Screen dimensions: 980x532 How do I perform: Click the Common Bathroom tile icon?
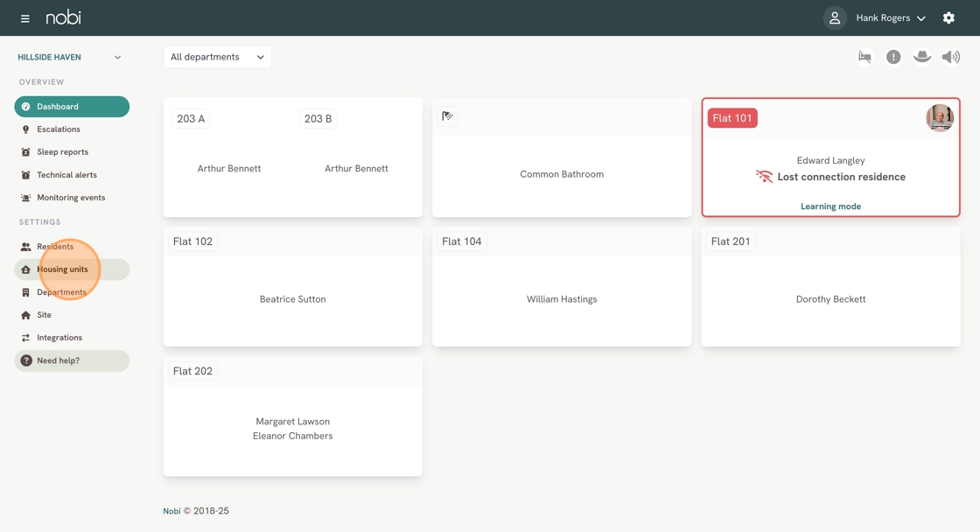[x=448, y=116]
